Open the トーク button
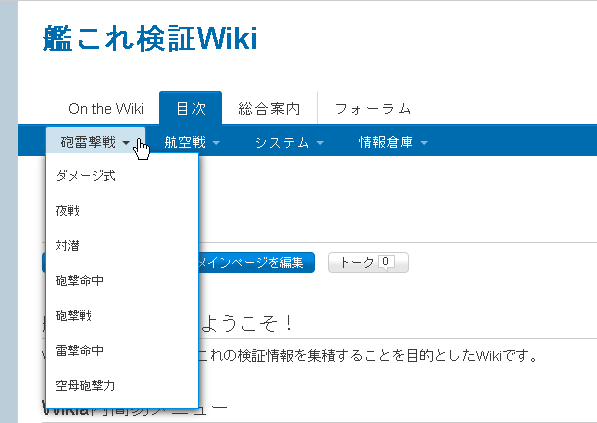This screenshot has width=597, height=423. tap(368, 262)
